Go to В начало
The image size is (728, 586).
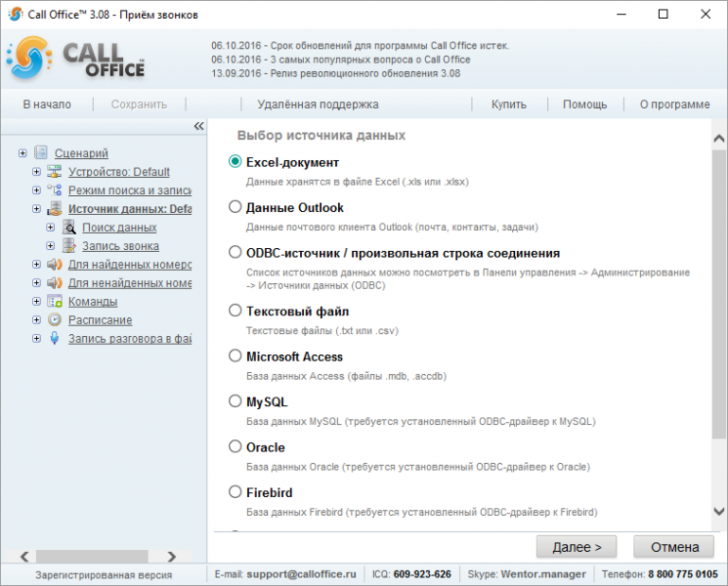(x=47, y=105)
